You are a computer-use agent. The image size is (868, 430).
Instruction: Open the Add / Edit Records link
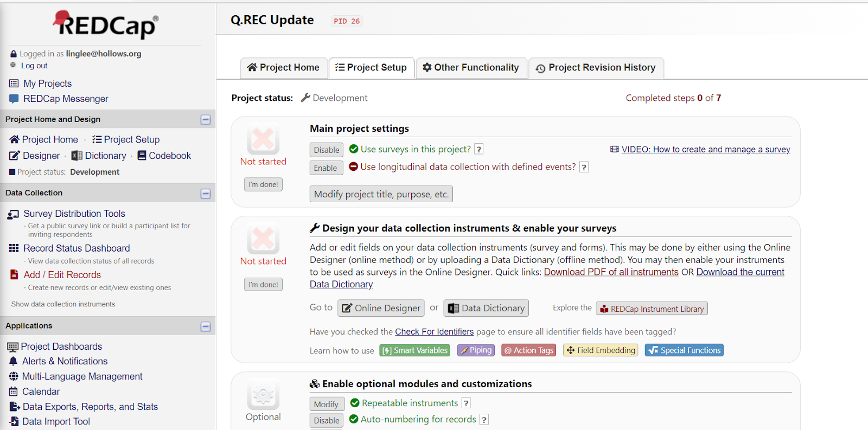click(x=62, y=275)
